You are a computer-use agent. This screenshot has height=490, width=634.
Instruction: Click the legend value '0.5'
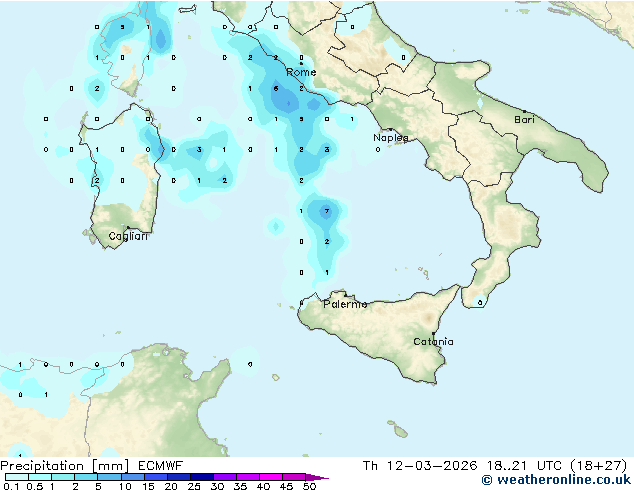tap(35, 486)
